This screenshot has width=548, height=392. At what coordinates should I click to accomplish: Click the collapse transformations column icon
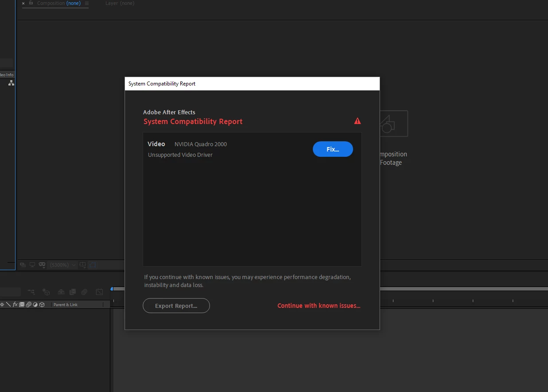[2, 305]
